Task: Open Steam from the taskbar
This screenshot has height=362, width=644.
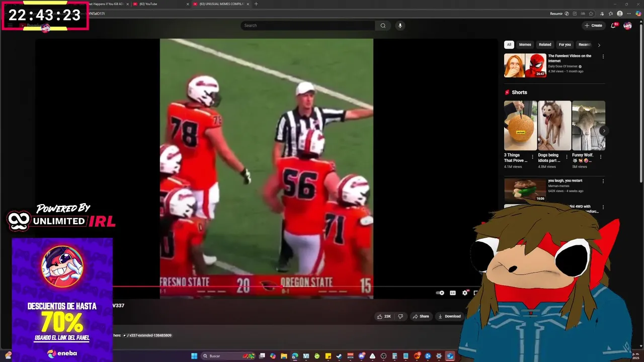Action: [x=339, y=356]
